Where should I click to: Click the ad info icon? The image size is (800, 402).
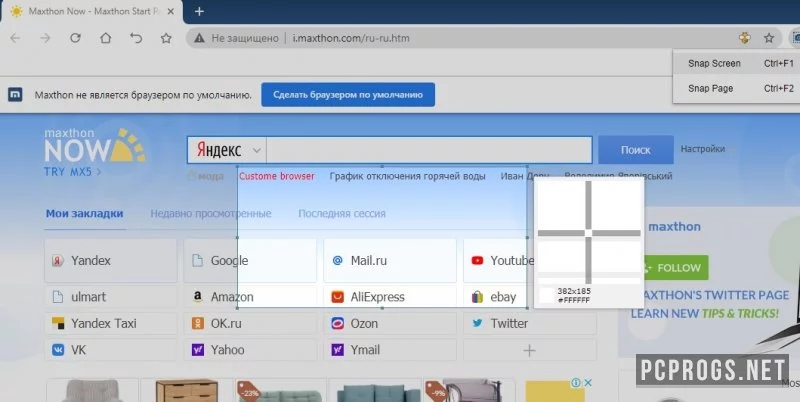click(x=576, y=382)
